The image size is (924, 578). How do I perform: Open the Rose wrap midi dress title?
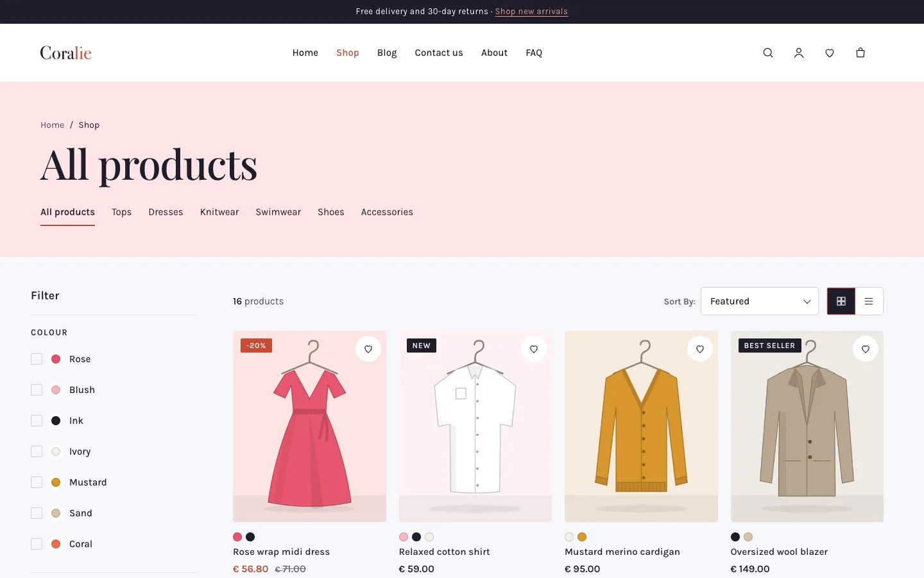(x=281, y=552)
